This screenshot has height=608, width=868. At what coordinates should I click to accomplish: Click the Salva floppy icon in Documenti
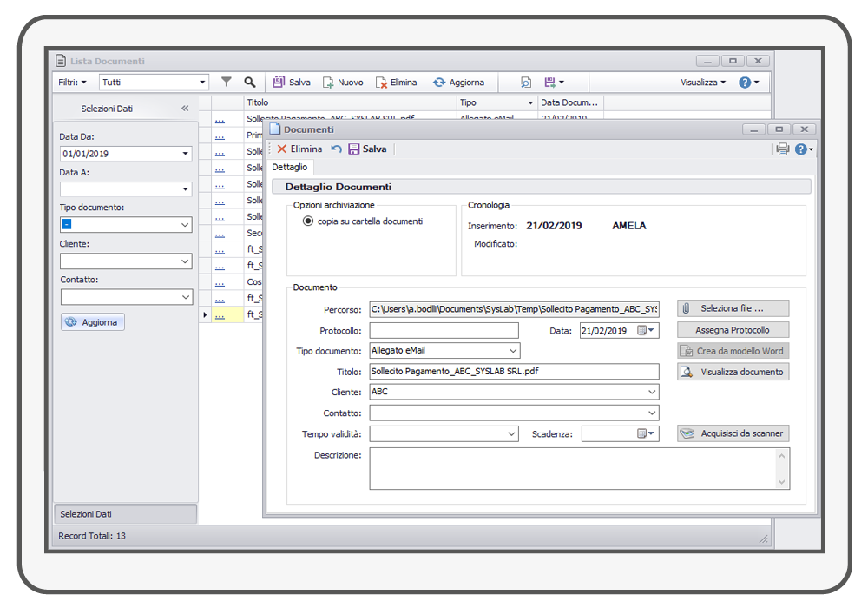tap(354, 149)
